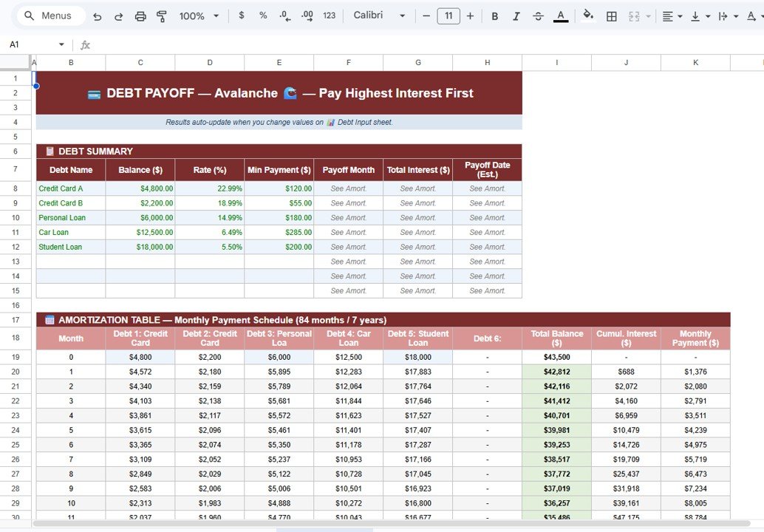This screenshot has width=764, height=532.
Task: Decrease font size with the minus button
Action: pyautogui.click(x=426, y=16)
